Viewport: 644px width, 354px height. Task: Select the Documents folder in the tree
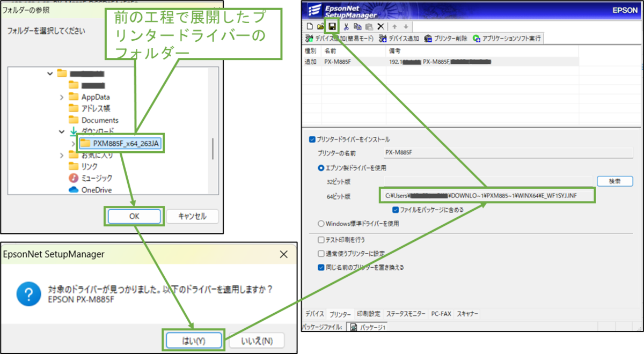[93, 120]
